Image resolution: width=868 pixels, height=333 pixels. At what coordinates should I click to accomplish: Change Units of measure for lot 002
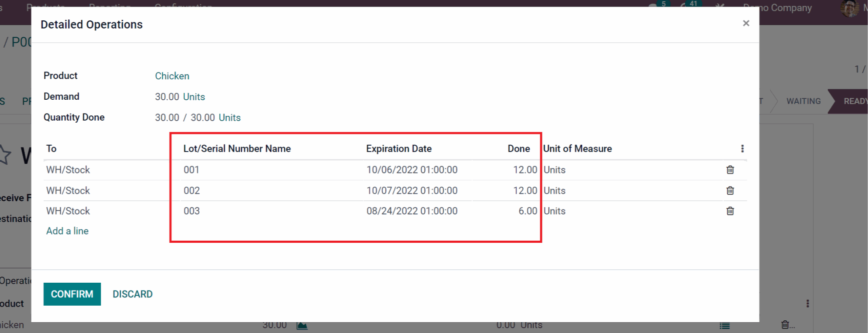click(554, 190)
